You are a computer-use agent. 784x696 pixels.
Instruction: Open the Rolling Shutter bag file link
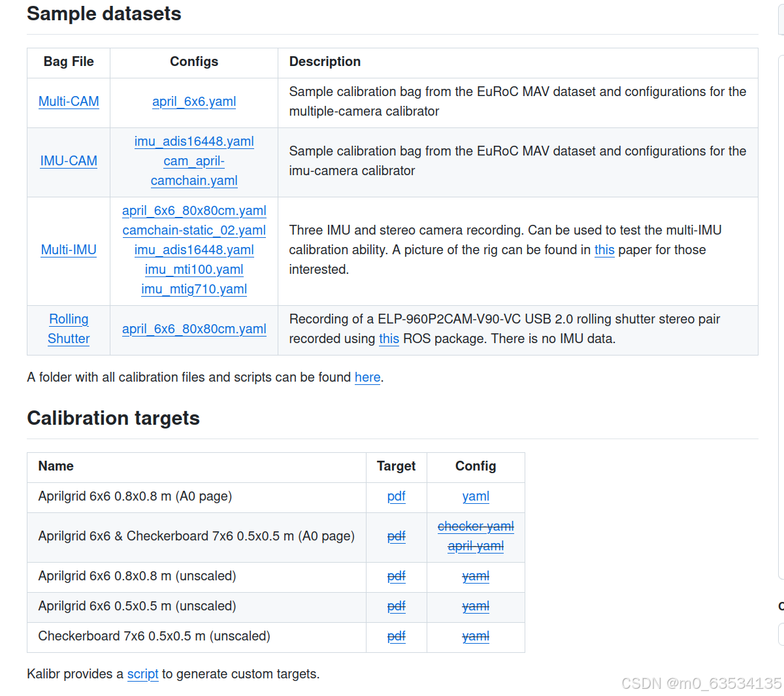(x=69, y=329)
